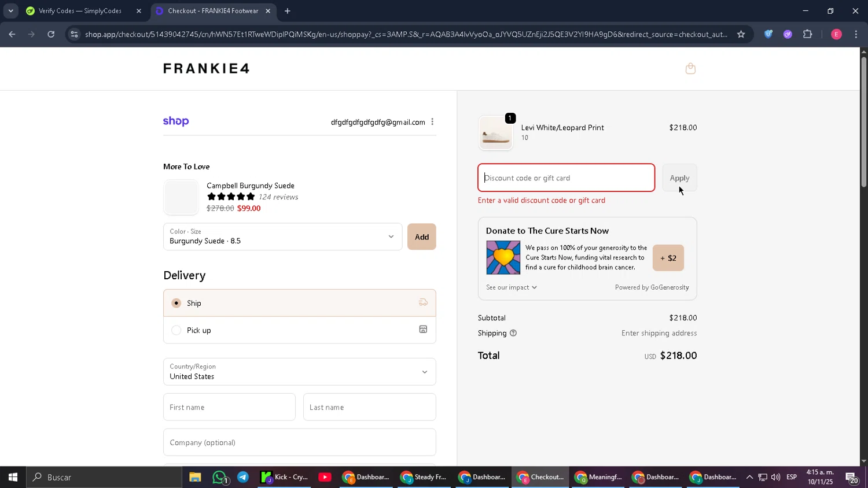This screenshot has height=488, width=868.
Task: Switch to Verify Codes SimplyCodes tab
Action: [x=80, y=11]
